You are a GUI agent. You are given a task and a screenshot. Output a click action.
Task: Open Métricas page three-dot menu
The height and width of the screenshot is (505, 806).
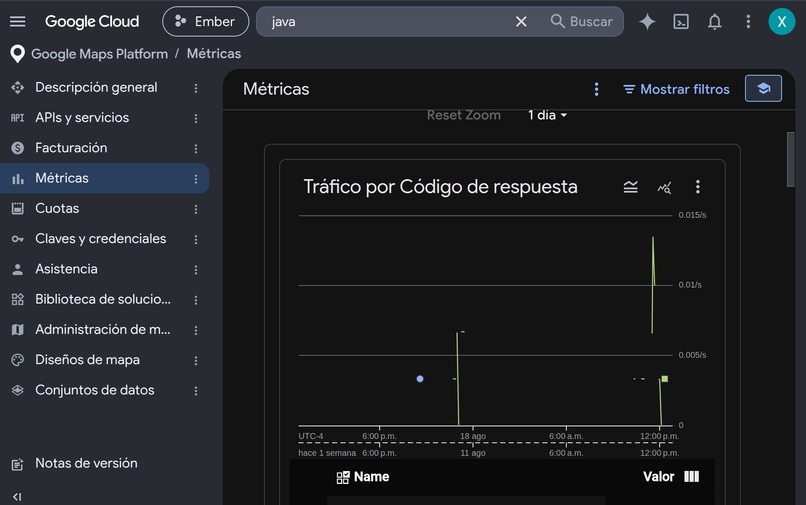click(x=596, y=89)
